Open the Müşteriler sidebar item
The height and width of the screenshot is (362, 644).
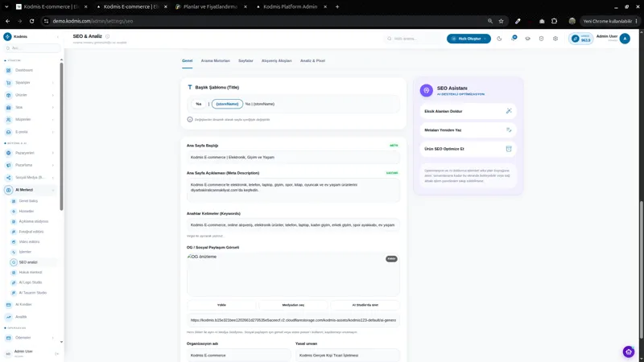click(x=30, y=119)
